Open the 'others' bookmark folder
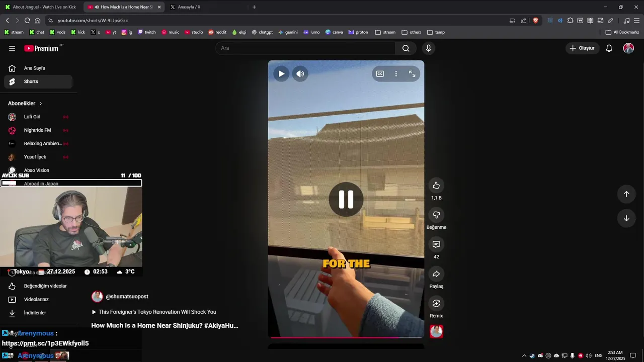Image resolution: width=644 pixels, height=362 pixels. pyautogui.click(x=412, y=32)
